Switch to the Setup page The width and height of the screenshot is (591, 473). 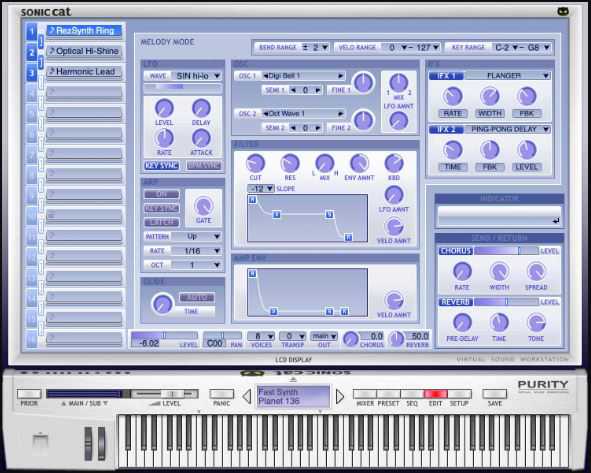[459, 394]
